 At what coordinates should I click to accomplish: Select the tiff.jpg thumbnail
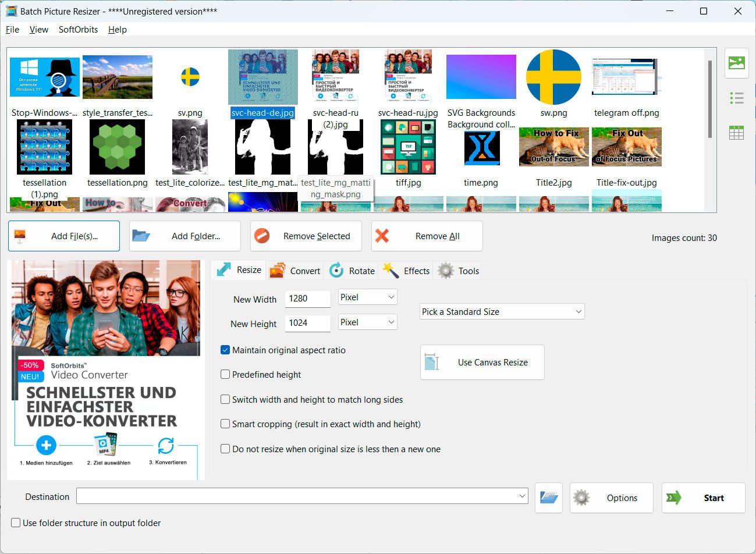408,147
